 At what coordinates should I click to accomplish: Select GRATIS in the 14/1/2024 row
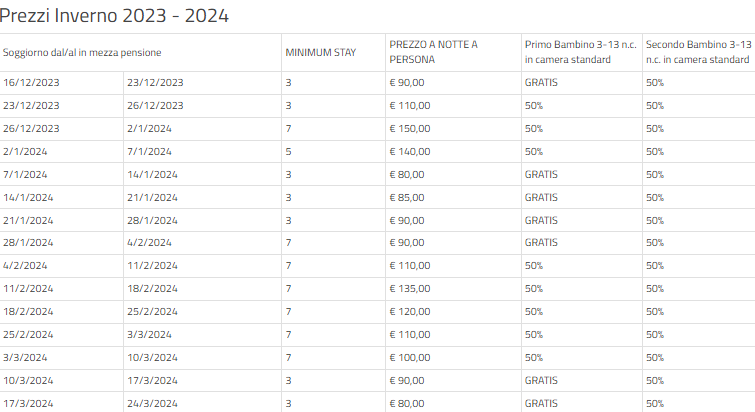coord(541,198)
